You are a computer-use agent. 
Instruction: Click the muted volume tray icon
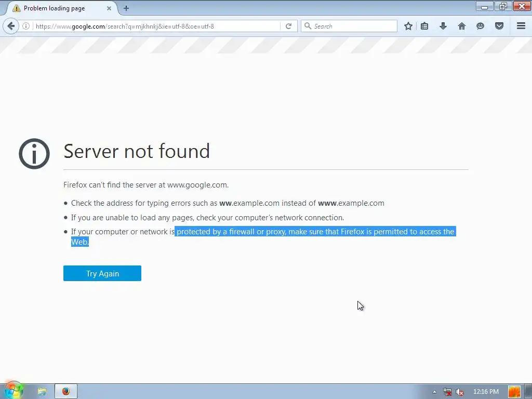(x=459, y=392)
